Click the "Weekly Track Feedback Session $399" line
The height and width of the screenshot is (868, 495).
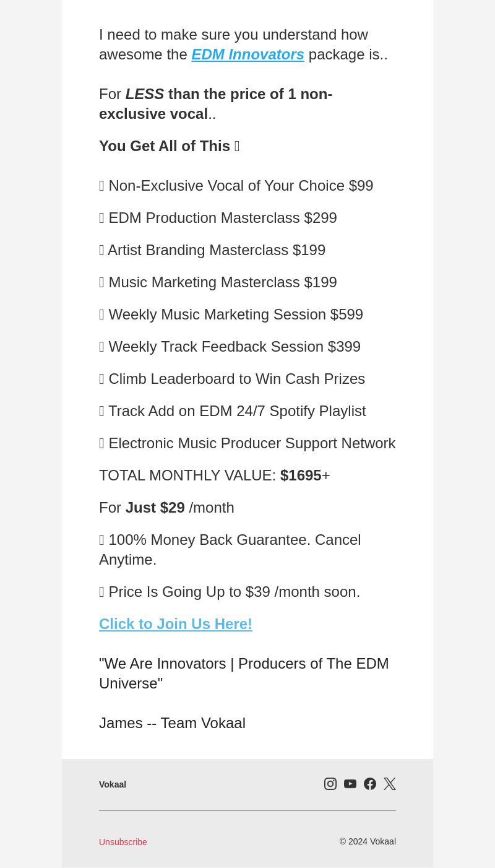[x=230, y=347]
